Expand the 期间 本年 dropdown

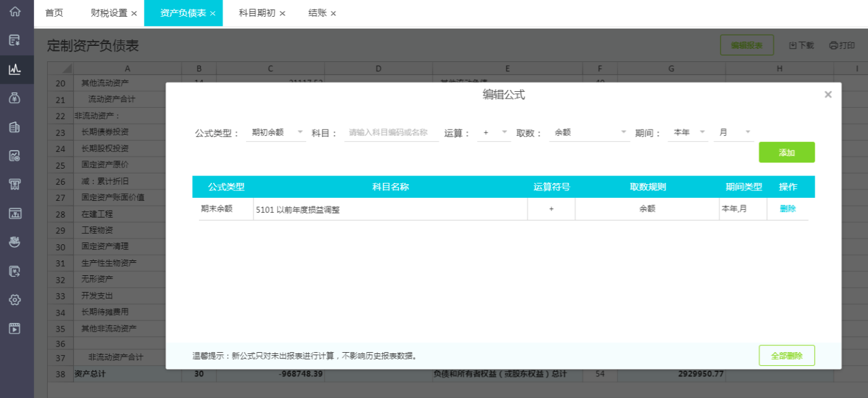(688, 133)
